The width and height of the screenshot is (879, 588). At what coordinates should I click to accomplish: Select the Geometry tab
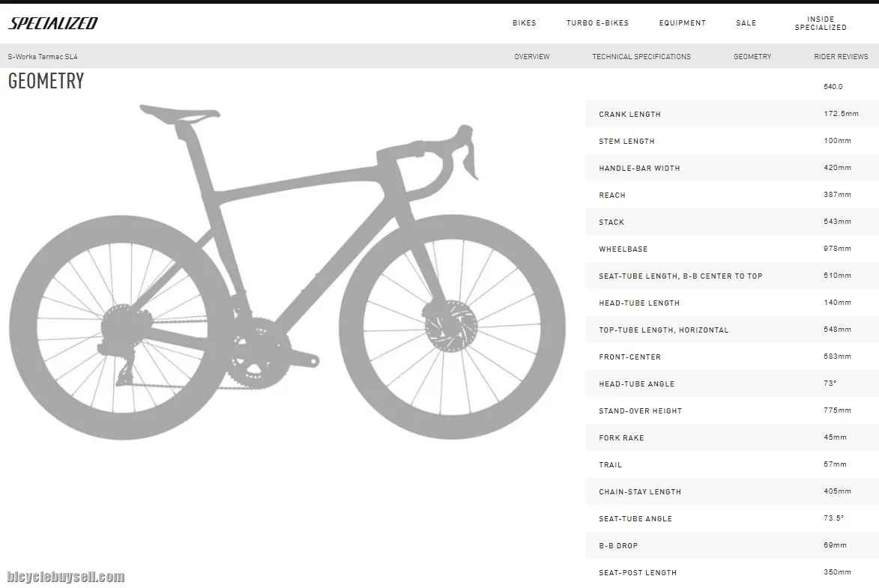(x=752, y=57)
